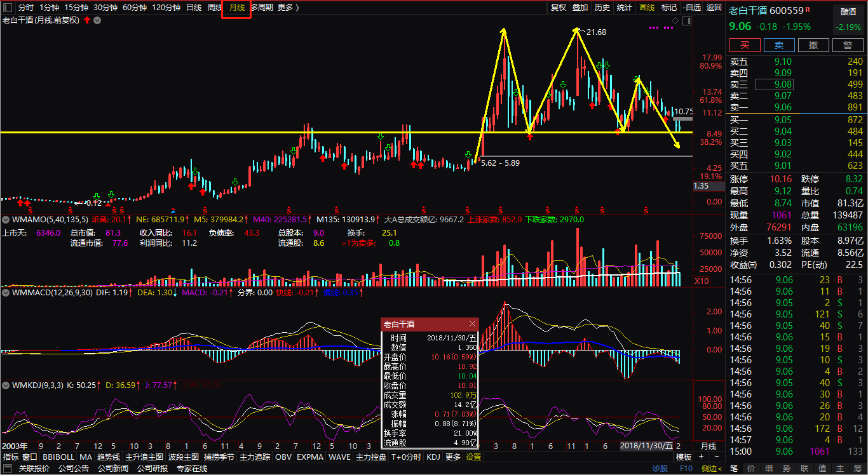The width and height of the screenshot is (868, 475).
Task: Select the 1分钟 period tab
Action: [49, 8]
